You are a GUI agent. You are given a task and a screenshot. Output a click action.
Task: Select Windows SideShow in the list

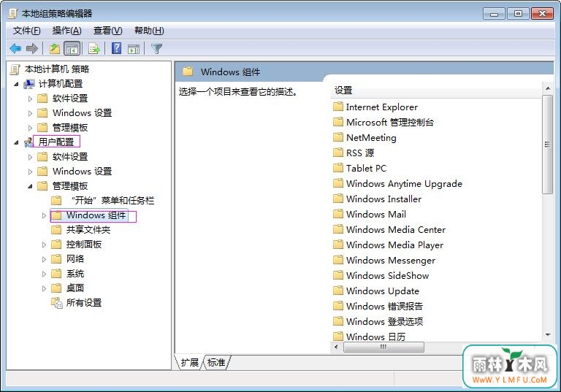point(387,275)
